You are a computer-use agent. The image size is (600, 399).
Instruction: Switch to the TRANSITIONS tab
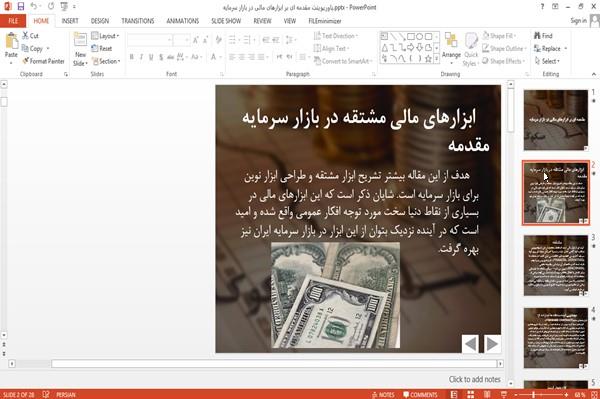pyautogui.click(x=138, y=21)
